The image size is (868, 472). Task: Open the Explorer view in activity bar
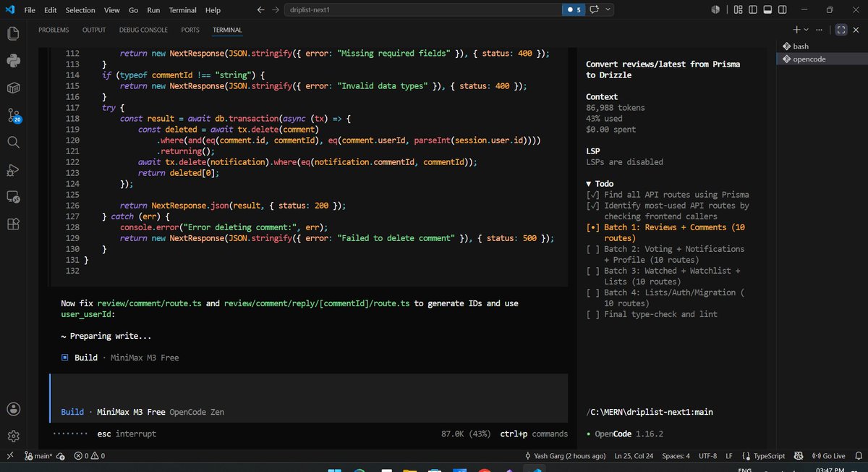coord(12,34)
